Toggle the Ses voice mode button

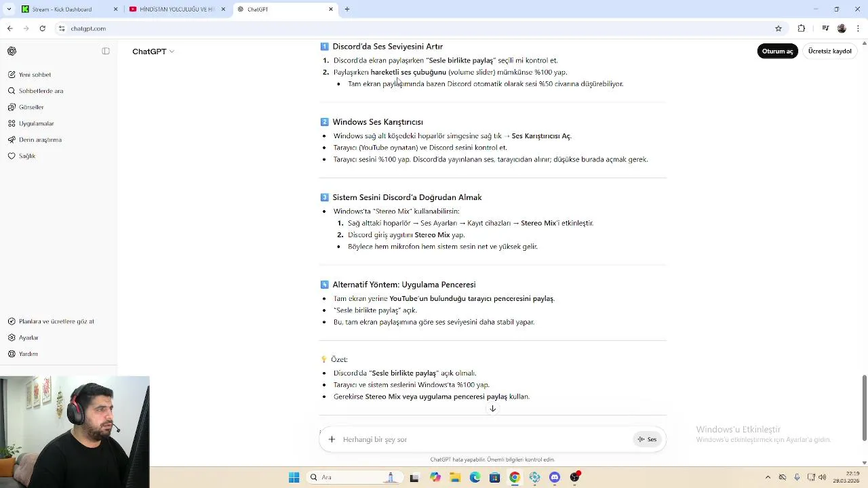point(647,439)
